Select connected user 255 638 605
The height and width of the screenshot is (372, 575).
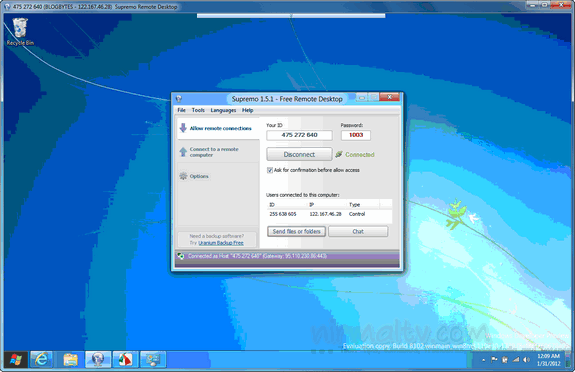tap(283, 214)
